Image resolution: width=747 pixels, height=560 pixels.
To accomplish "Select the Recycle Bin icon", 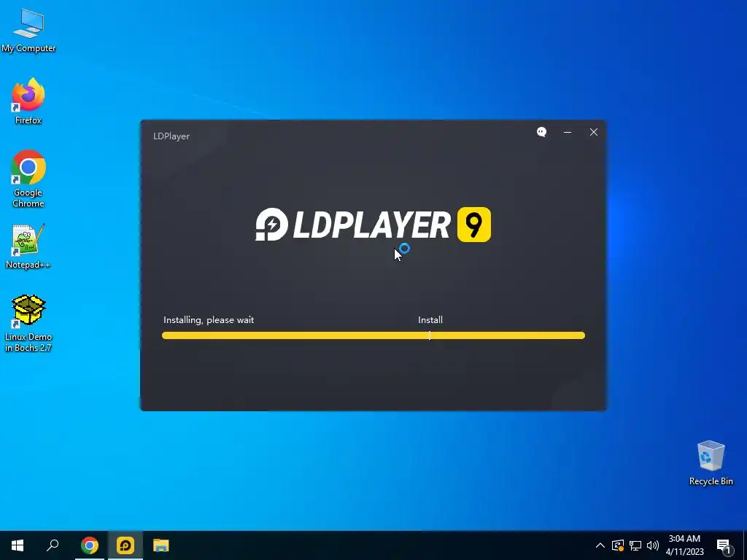I will (x=711, y=463).
